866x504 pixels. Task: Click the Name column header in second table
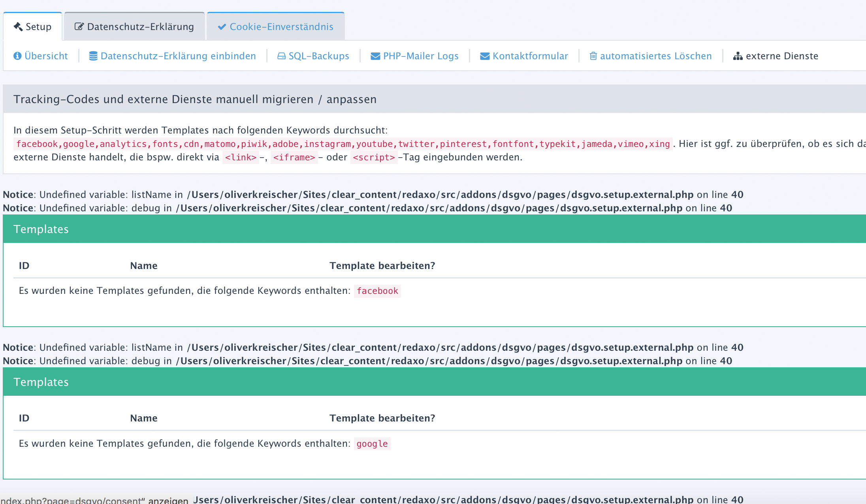[144, 418]
